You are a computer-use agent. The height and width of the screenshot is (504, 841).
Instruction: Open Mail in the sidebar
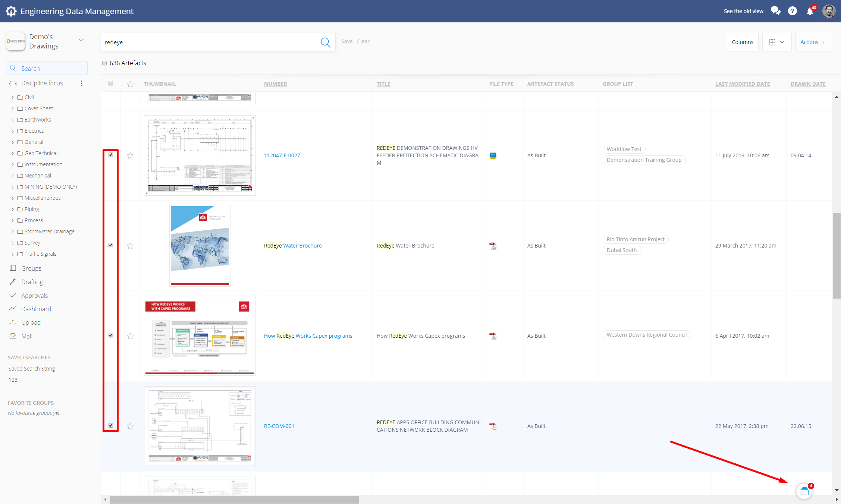pos(26,336)
